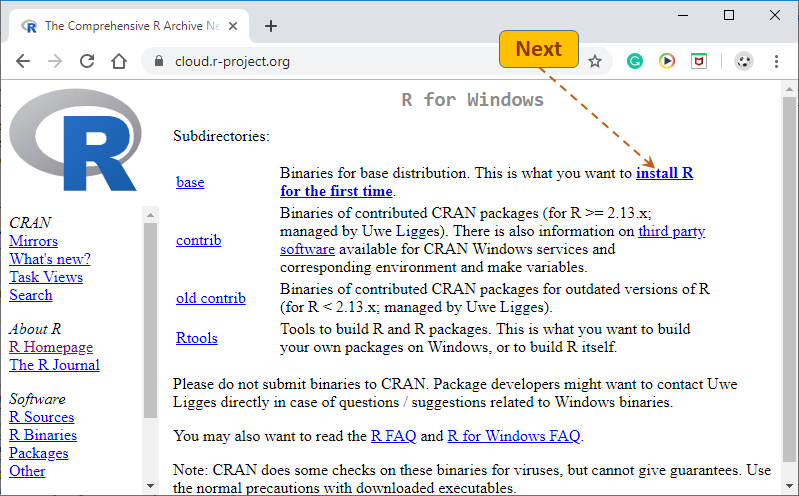The image size is (799, 496).
Task: Click the Subdirectories: label
Action: [221, 136]
